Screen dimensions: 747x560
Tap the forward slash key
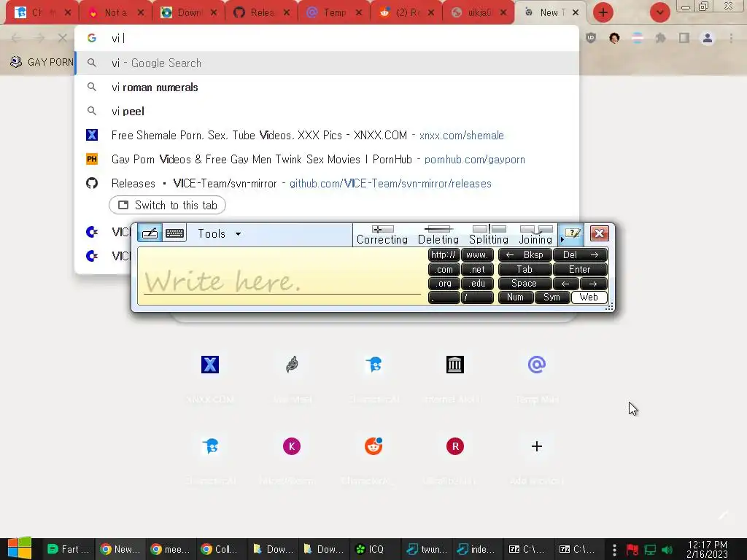tap(477, 297)
